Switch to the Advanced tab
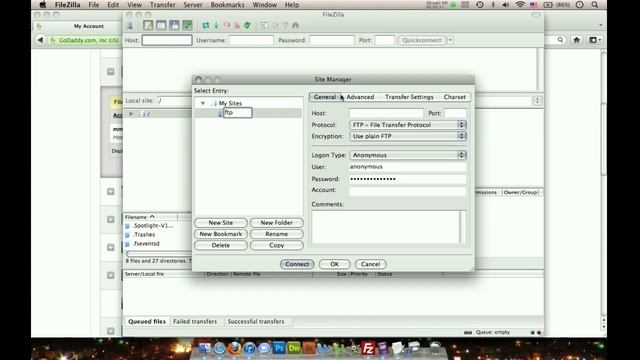The width and height of the screenshot is (640, 360). 360,97
